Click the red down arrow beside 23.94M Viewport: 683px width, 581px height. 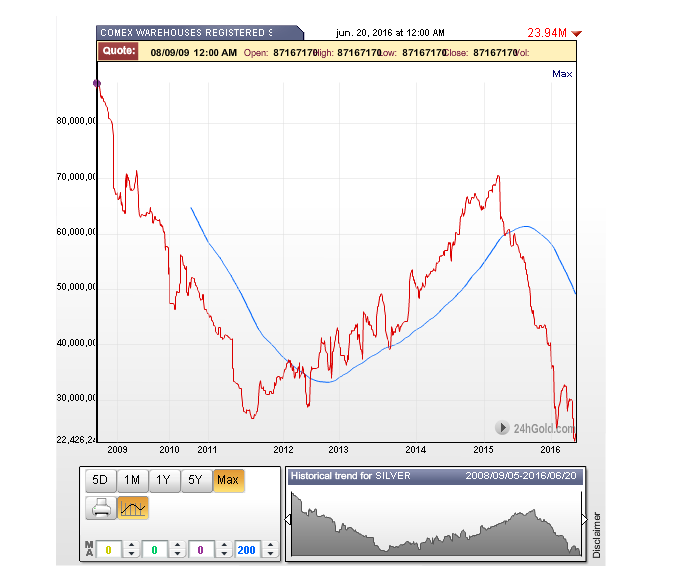click(x=576, y=34)
